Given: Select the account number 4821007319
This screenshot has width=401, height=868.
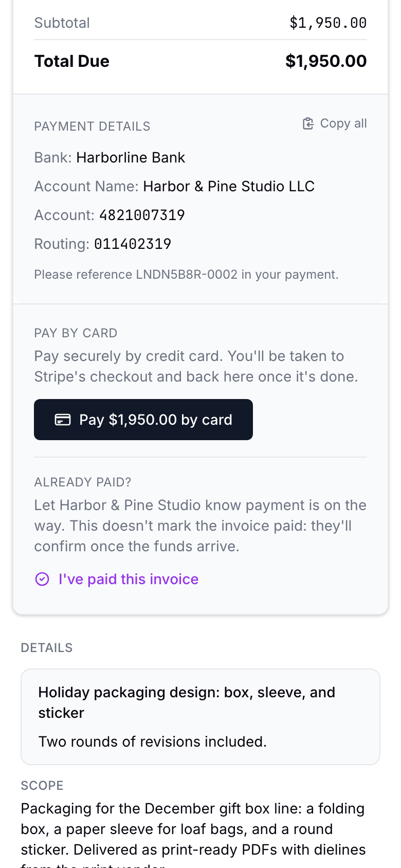Looking at the screenshot, I should (x=142, y=215).
